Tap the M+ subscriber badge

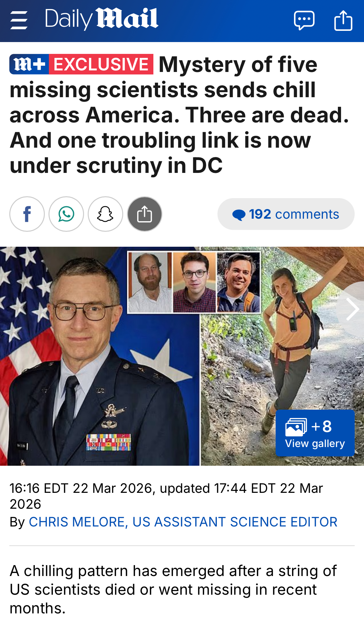pos(29,64)
